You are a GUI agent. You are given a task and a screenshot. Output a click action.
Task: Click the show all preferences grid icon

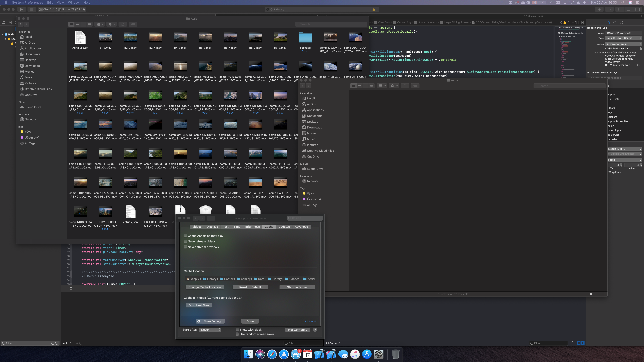coord(211,218)
